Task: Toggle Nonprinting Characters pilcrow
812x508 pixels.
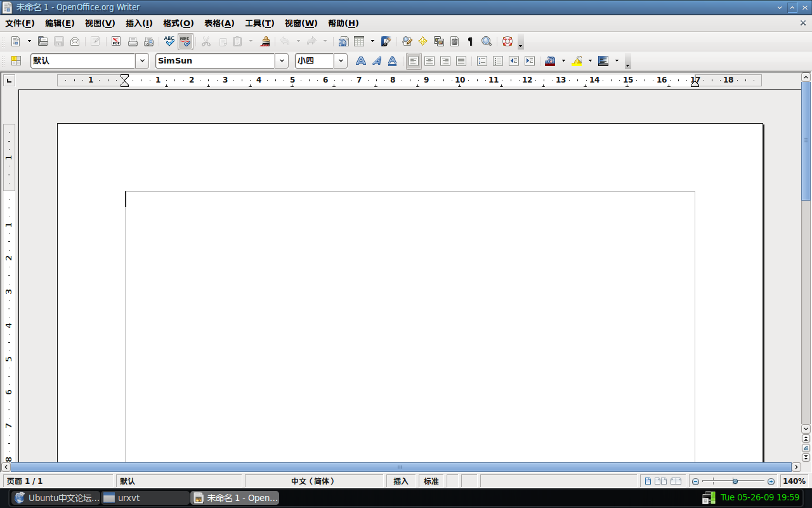Action: pos(470,41)
